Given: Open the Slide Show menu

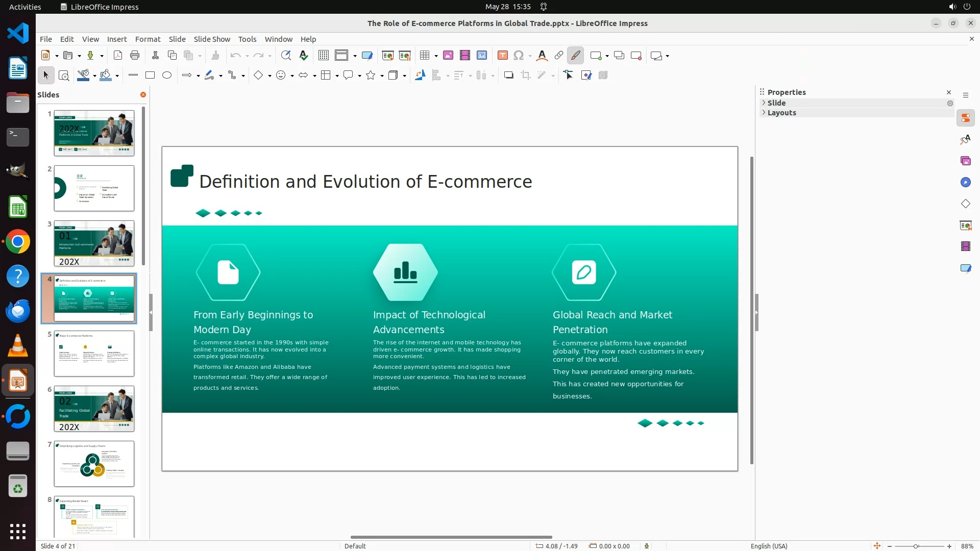Looking at the screenshot, I should (x=212, y=39).
